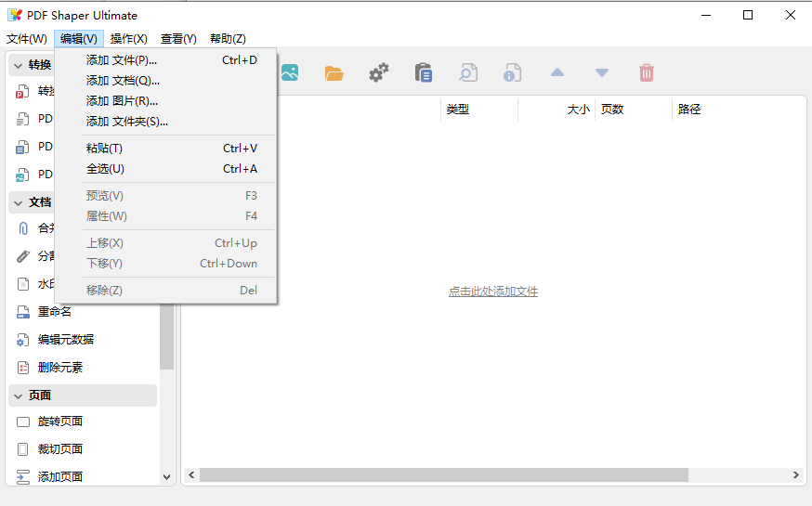The height and width of the screenshot is (506, 812).
Task: Open the 编辑元数据 tool label
Action: coord(66,340)
